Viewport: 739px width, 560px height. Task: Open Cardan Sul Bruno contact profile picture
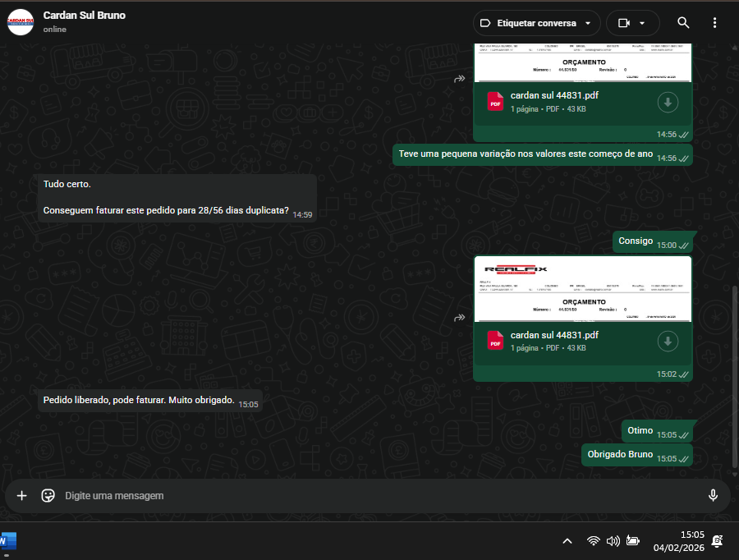click(21, 22)
